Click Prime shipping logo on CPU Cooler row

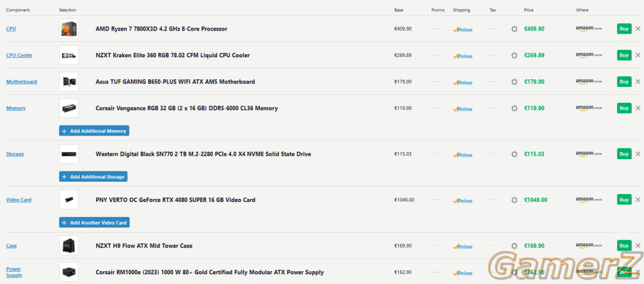(463, 56)
